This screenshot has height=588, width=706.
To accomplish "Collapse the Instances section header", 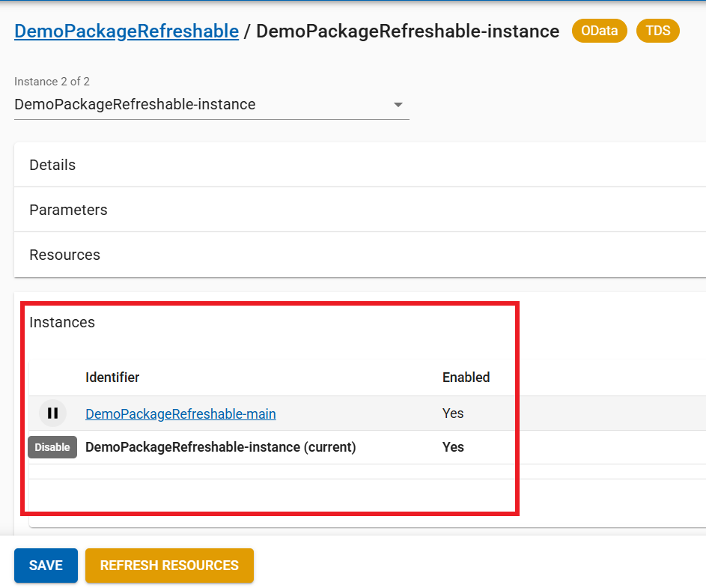I will [62, 322].
